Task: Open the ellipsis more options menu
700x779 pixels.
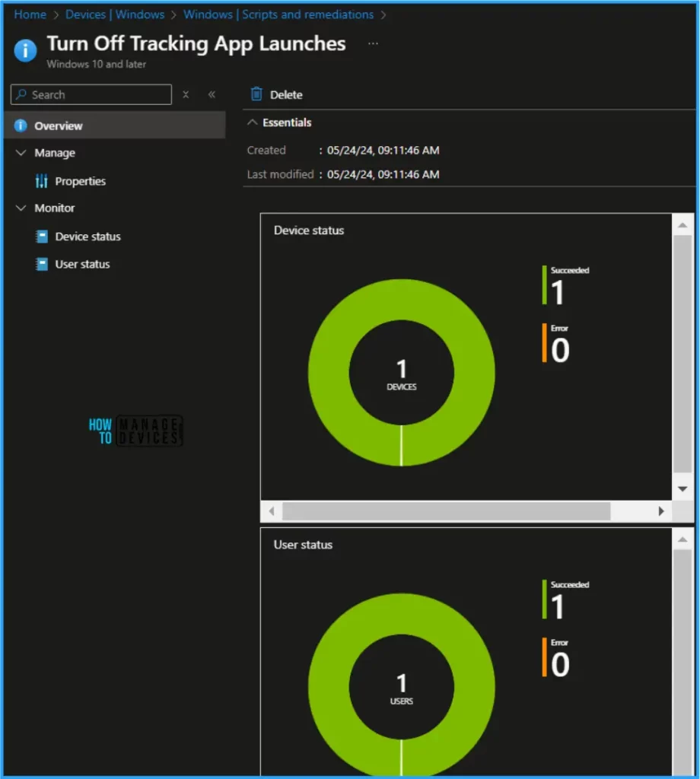Action: [373, 43]
